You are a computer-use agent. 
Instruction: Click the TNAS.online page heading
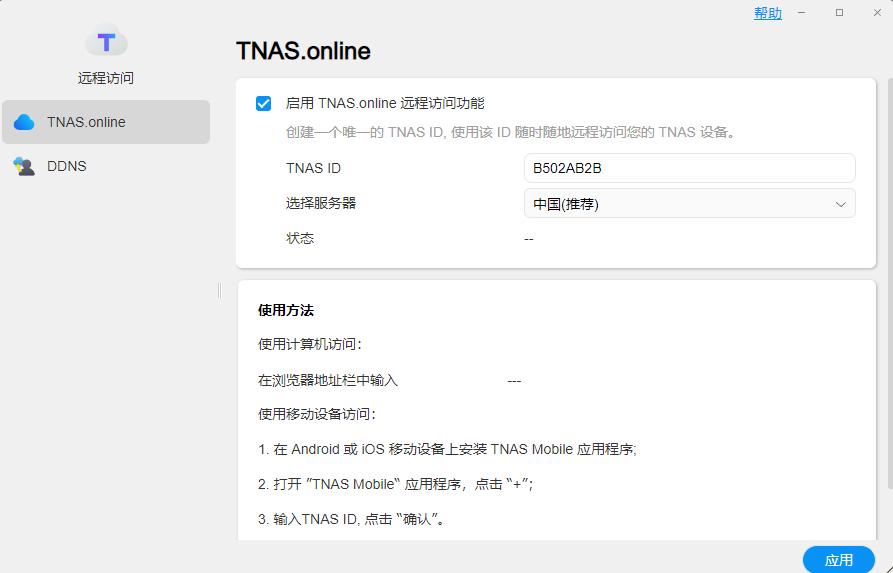tap(303, 51)
